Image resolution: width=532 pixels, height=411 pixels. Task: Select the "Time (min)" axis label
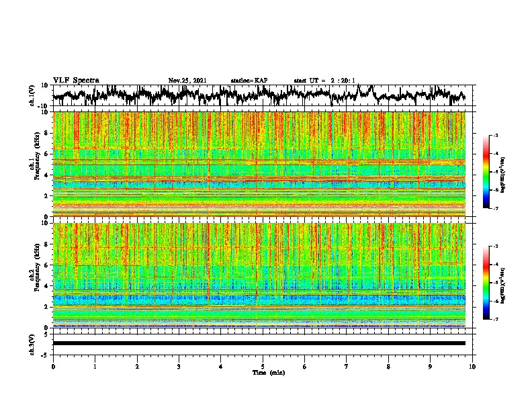tap(269, 373)
